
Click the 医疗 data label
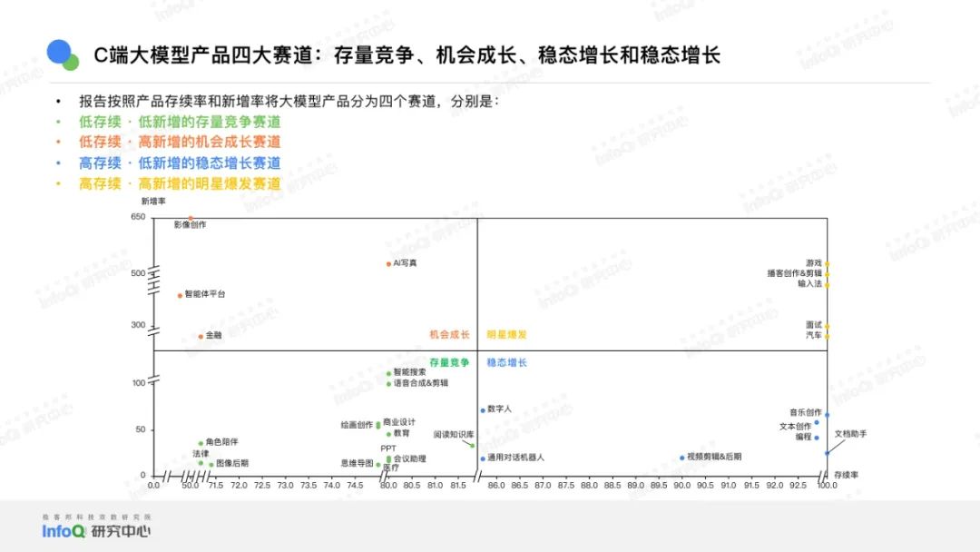tap(390, 468)
